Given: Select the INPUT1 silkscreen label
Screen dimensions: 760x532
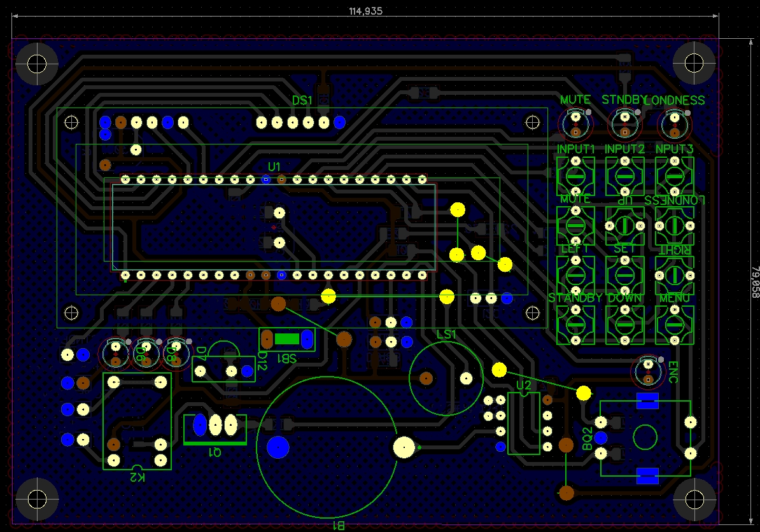Looking at the screenshot, I should (x=575, y=150).
